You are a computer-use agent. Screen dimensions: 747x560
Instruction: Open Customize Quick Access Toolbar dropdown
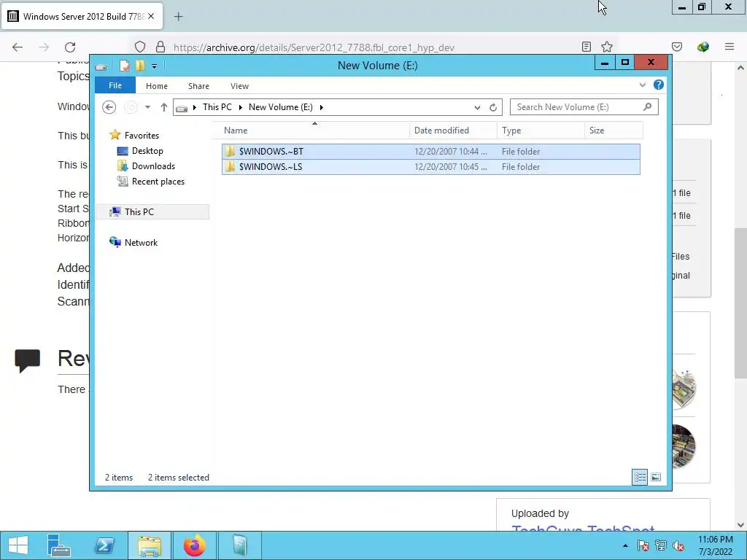click(155, 66)
